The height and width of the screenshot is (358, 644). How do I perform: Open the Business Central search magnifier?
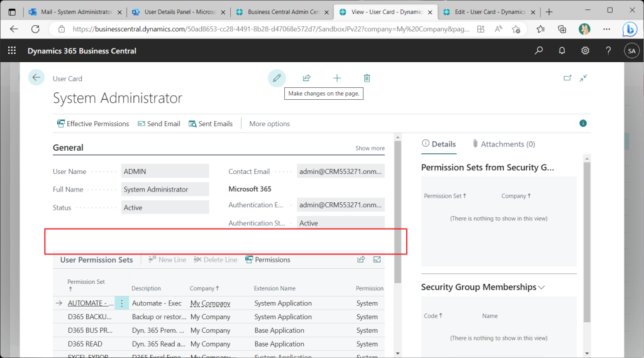click(538, 50)
